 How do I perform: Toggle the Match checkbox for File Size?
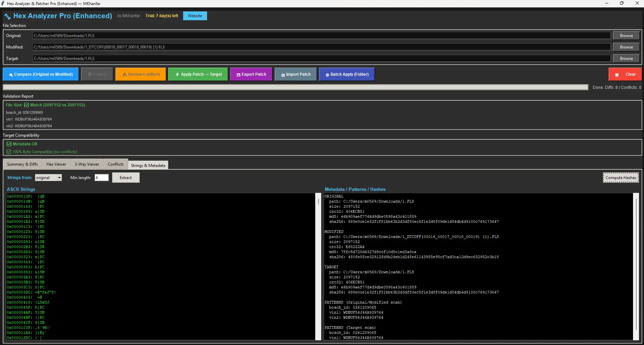pyautogui.click(x=27, y=105)
